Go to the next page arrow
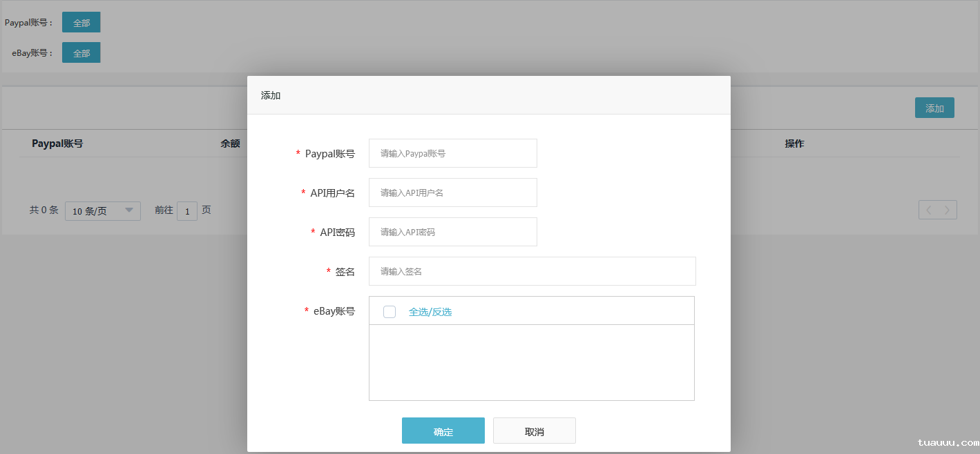 [948, 210]
